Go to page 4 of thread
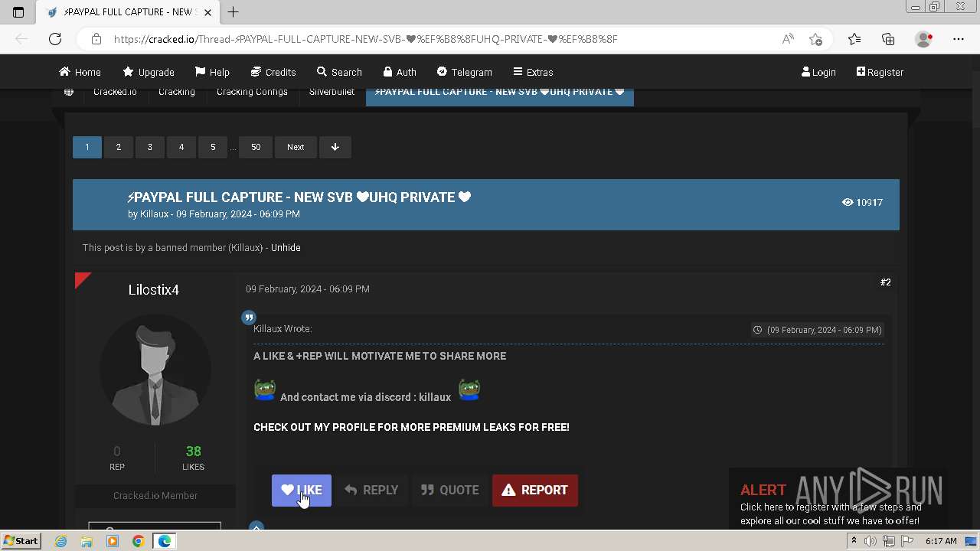This screenshot has width=980, height=551. [181, 147]
